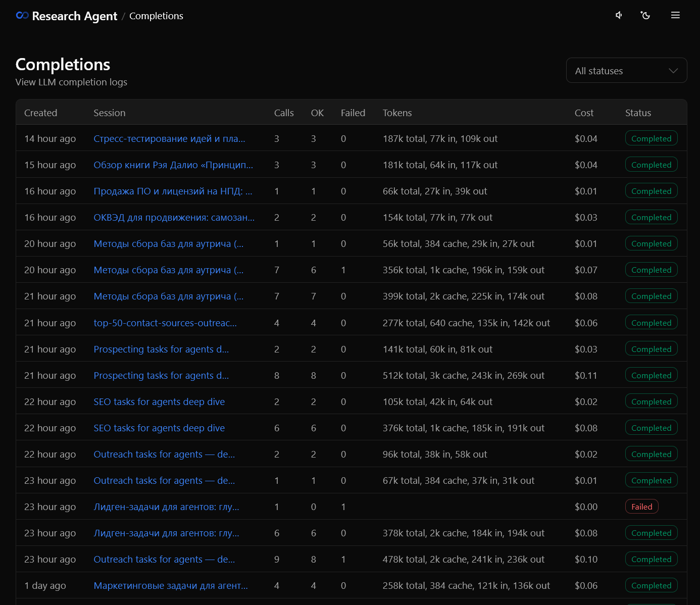Click Completed badge in the 15 hour ago row
The height and width of the screenshot is (605, 700).
tap(651, 165)
